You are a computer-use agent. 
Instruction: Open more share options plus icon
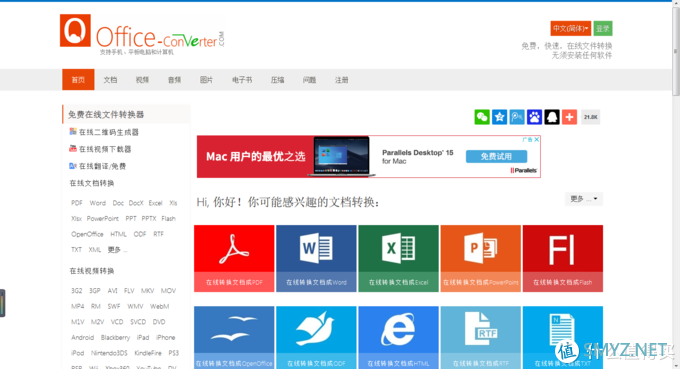[x=569, y=117]
